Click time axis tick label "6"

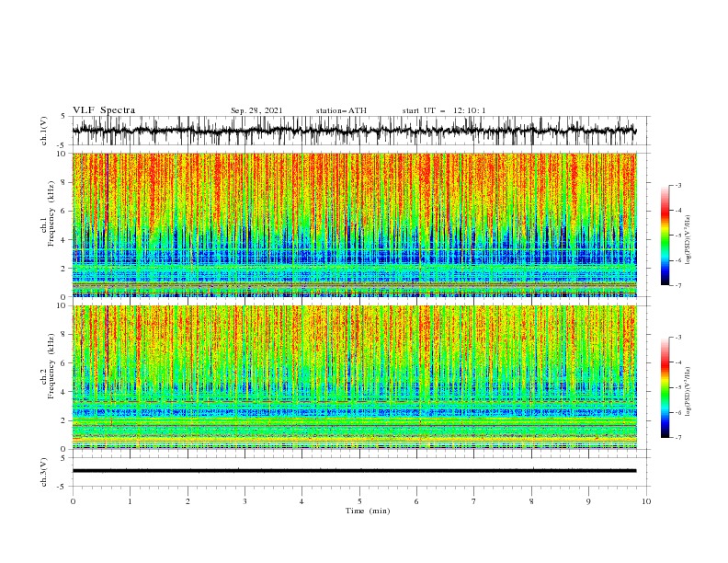pos(416,501)
